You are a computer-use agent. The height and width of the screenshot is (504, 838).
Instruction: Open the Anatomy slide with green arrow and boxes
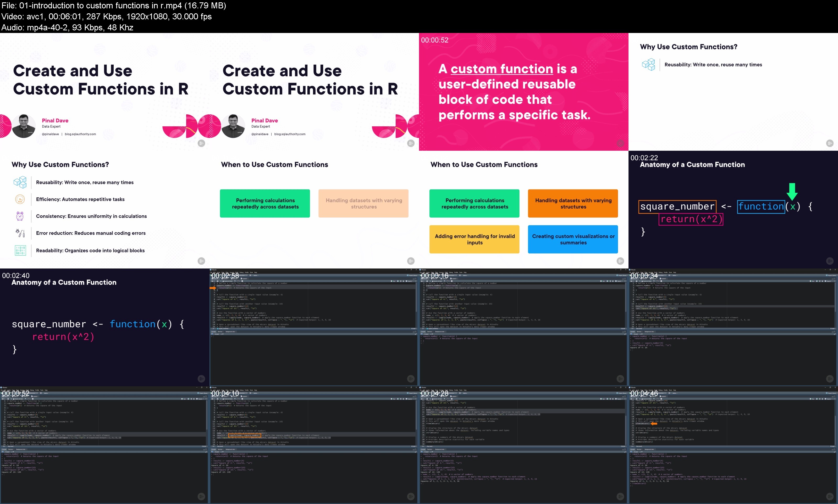pyautogui.click(x=733, y=210)
